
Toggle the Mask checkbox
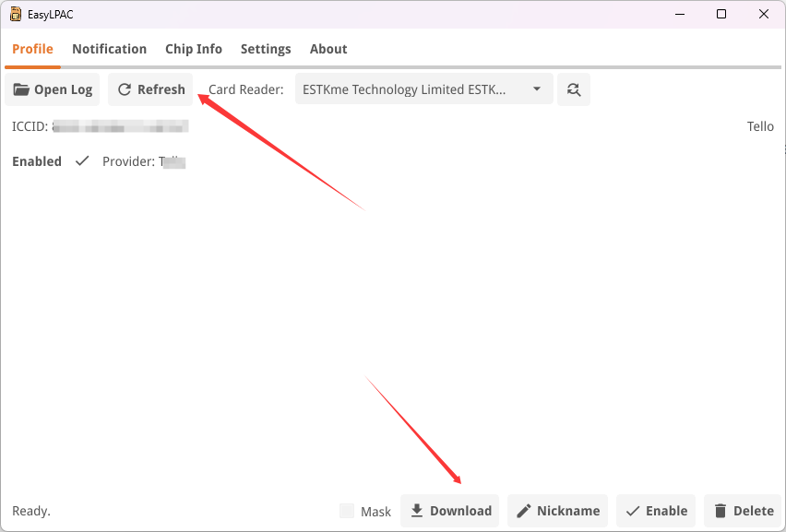pos(347,511)
